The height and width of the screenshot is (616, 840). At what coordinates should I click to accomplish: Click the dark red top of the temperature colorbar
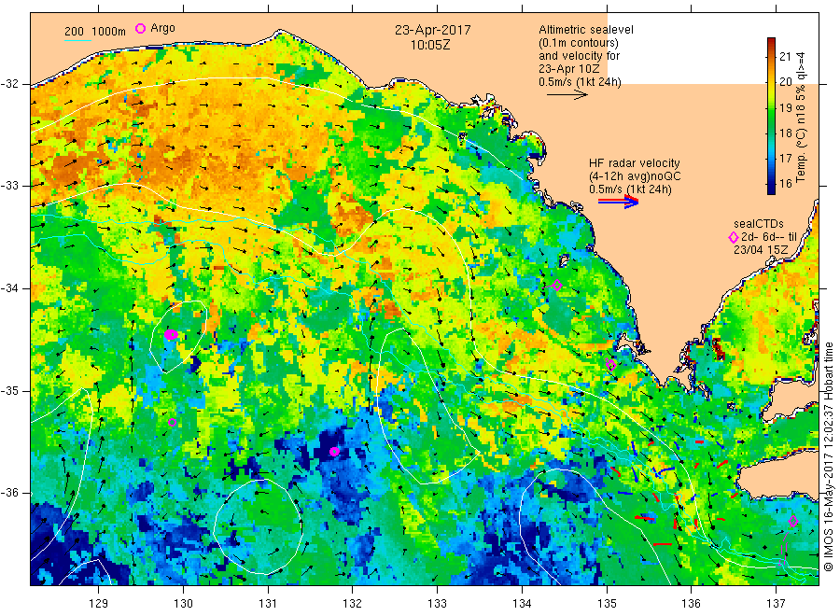(x=771, y=43)
